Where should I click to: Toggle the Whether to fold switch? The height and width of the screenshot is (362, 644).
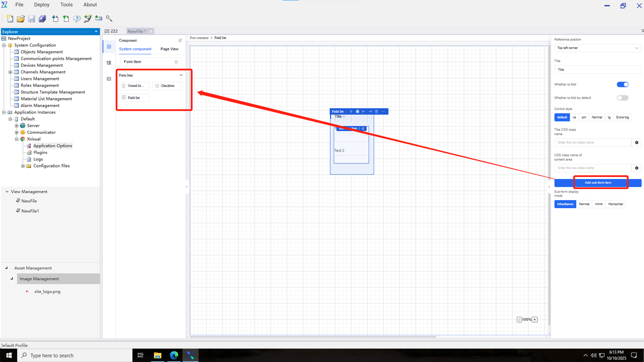click(x=622, y=84)
